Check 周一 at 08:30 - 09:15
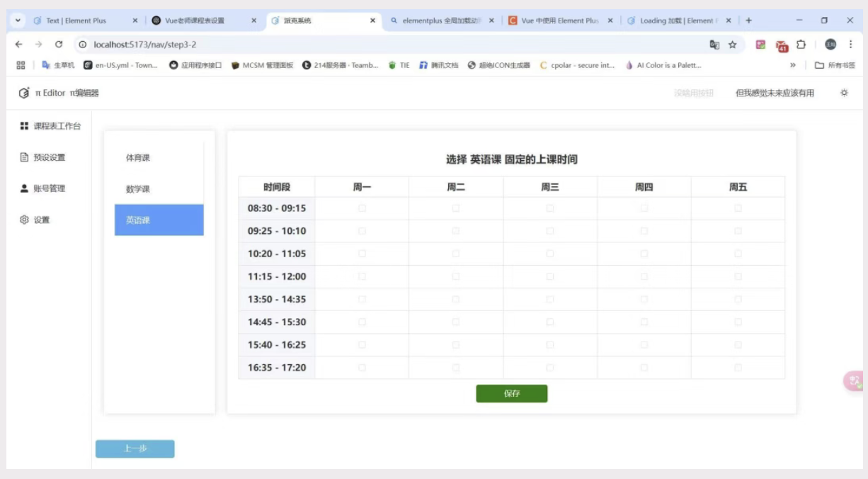The width and height of the screenshot is (868, 479). (362, 208)
